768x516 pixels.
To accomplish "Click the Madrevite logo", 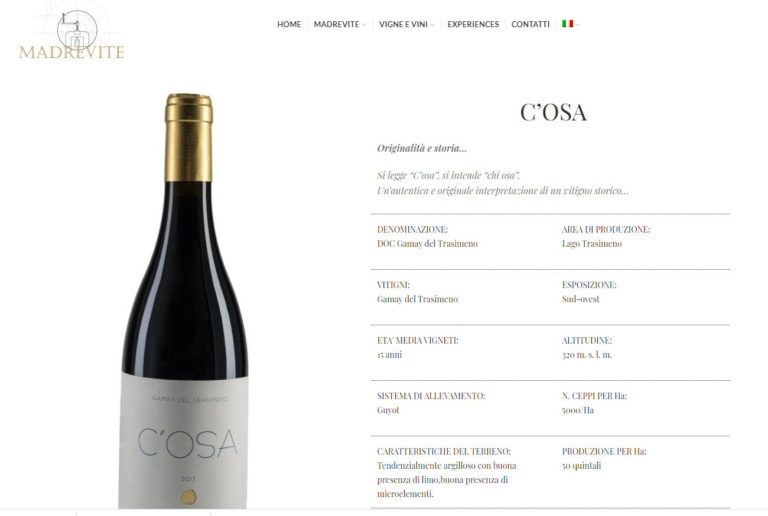I will (72, 34).
